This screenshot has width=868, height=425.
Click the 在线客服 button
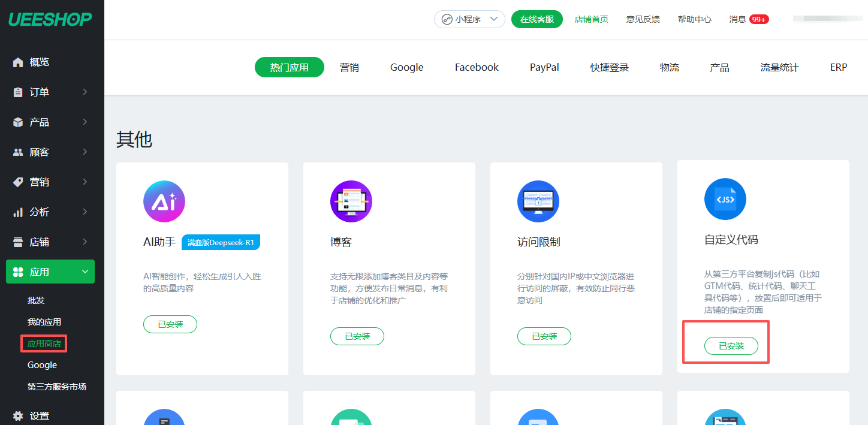click(x=537, y=19)
